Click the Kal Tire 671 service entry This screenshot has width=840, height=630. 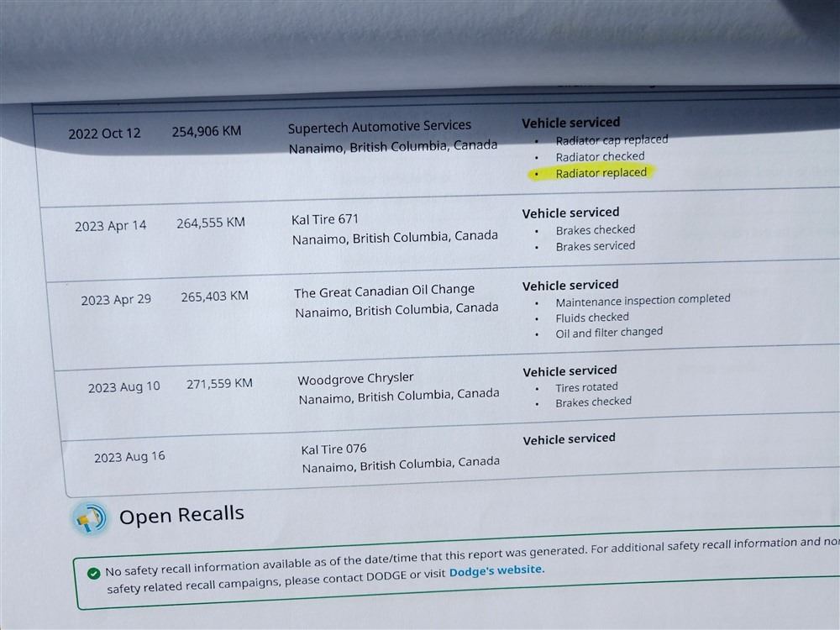click(x=325, y=219)
